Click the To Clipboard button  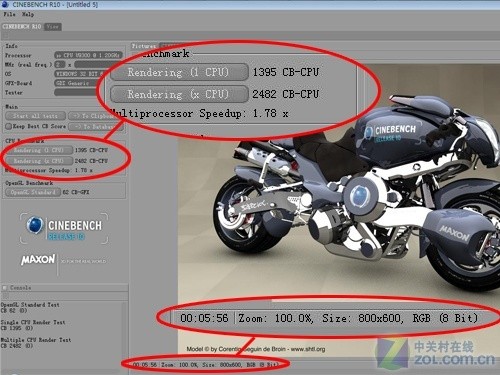pos(93,116)
